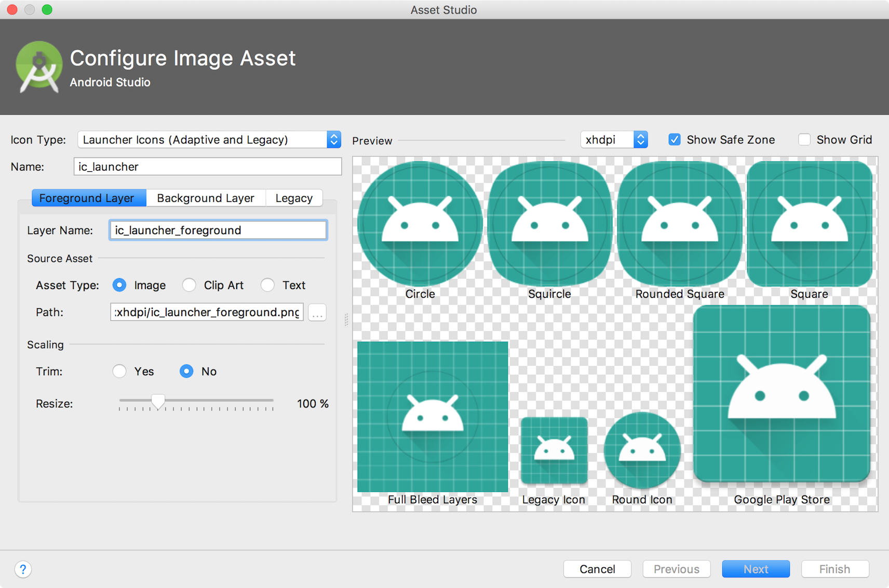The image size is (889, 588).
Task: Disable the Show Safe Zone checkbox
Action: pos(674,139)
